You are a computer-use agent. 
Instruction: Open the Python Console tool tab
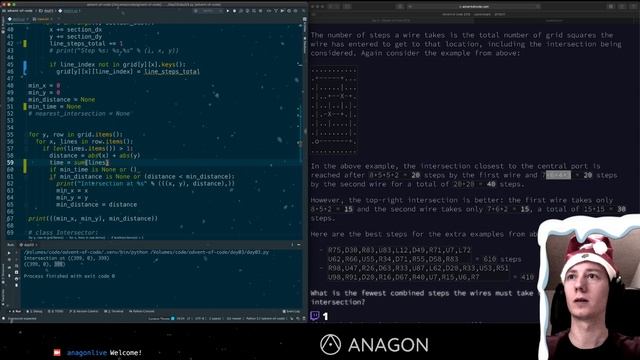click(x=141, y=311)
